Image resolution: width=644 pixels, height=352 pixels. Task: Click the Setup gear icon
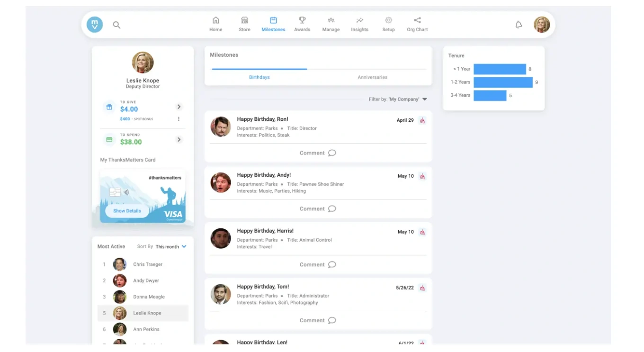tap(388, 20)
